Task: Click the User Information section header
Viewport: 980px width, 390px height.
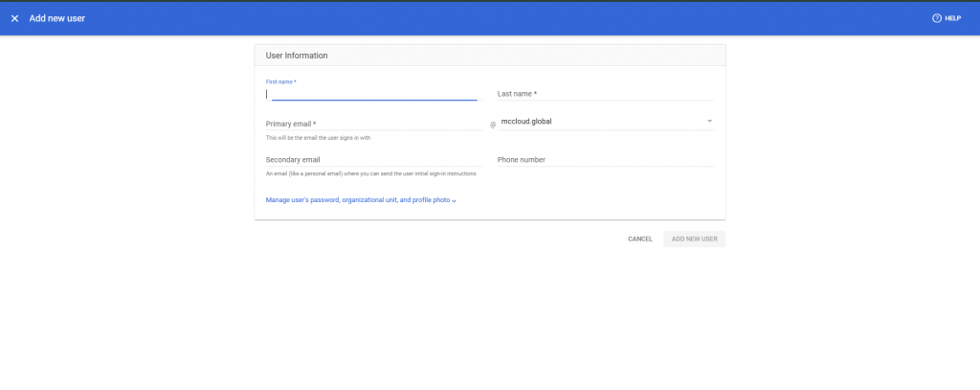Action: click(297, 56)
